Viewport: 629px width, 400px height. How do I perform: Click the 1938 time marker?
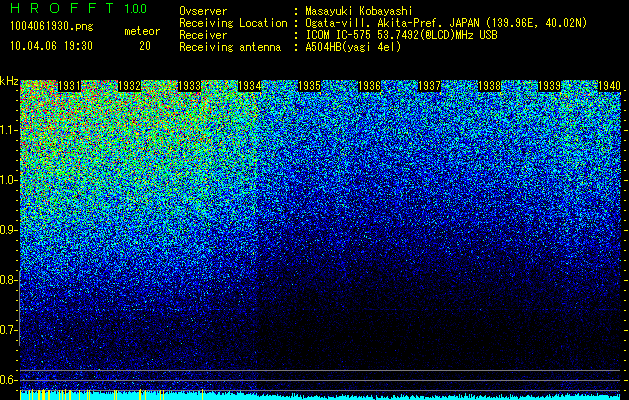coord(489,86)
